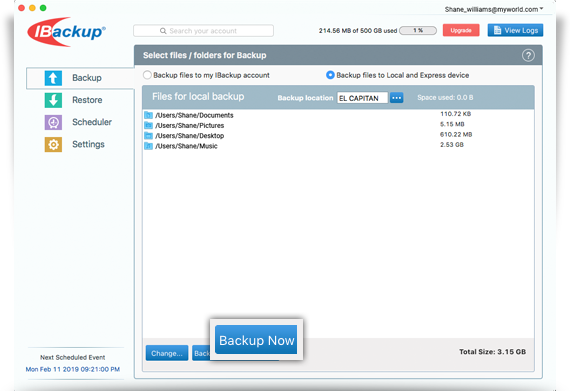Click the 110.72 KB size value
Screen dimensions: 570x391
click(x=455, y=114)
